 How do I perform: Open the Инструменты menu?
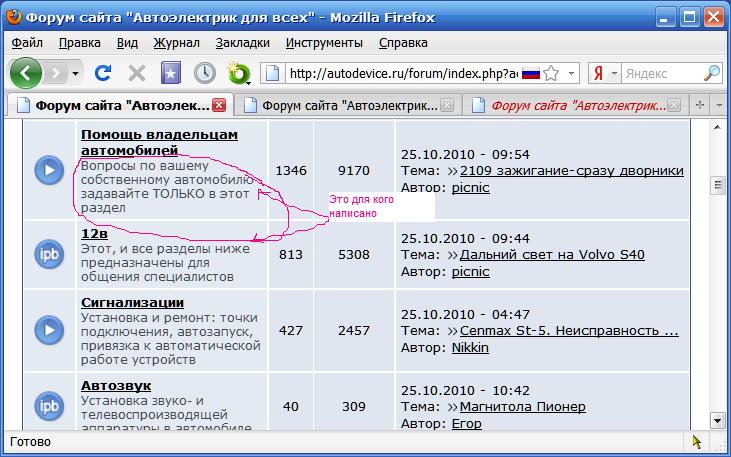324,43
